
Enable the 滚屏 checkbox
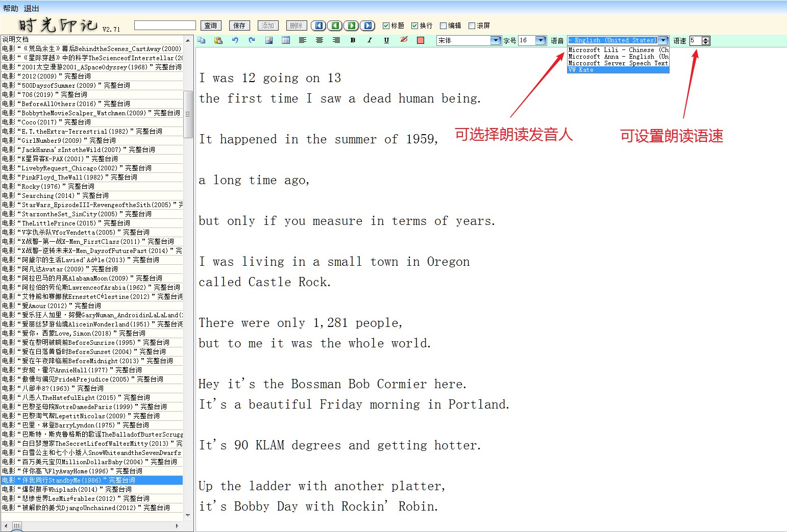(x=472, y=26)
